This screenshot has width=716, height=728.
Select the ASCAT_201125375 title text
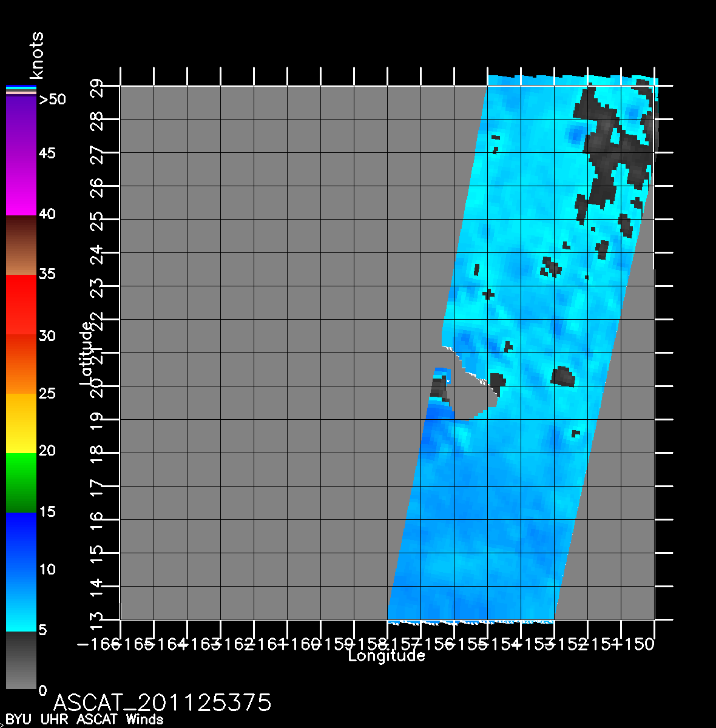pyautogui.click(x=163, y=703)
